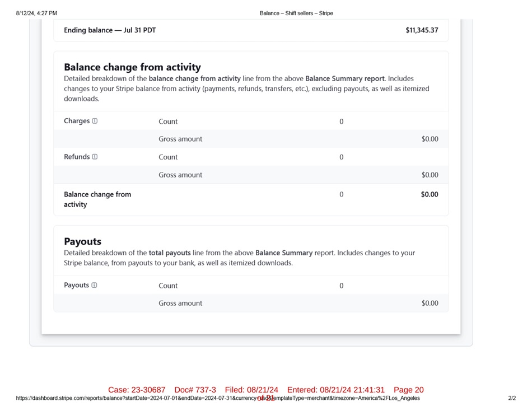Image resolution: width=532 pixels, height=411 pixels.
Task: Click the info icon beside Charges
Action: click(x=95, y=121)
